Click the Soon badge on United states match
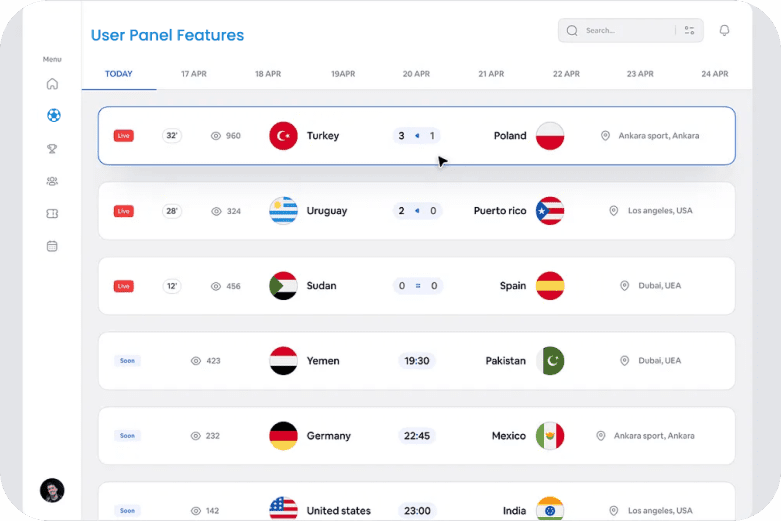 127,511
